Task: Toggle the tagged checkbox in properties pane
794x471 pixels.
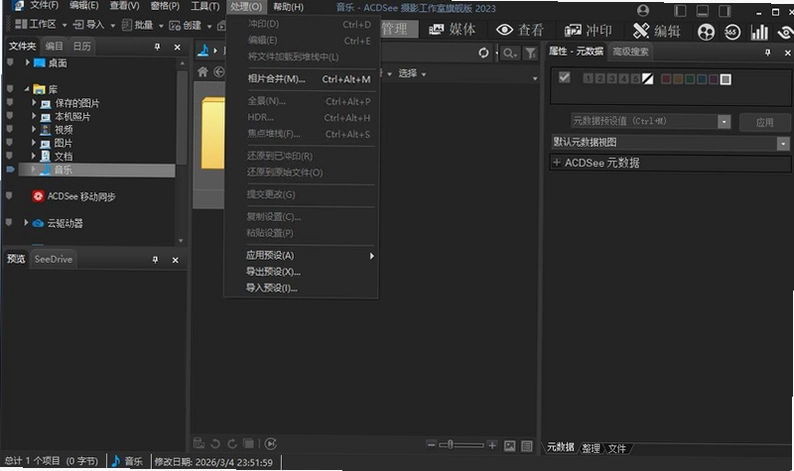Action: (564, 77)
